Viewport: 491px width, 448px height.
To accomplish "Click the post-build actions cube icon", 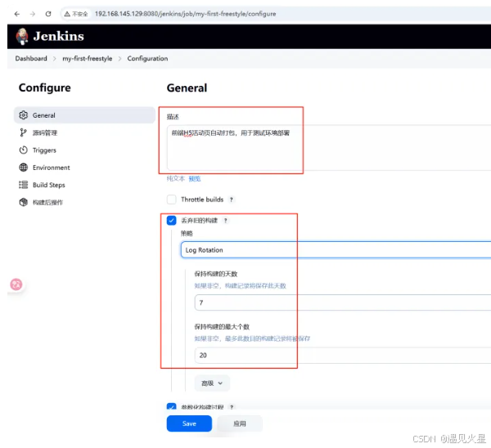I will (23, 202).
